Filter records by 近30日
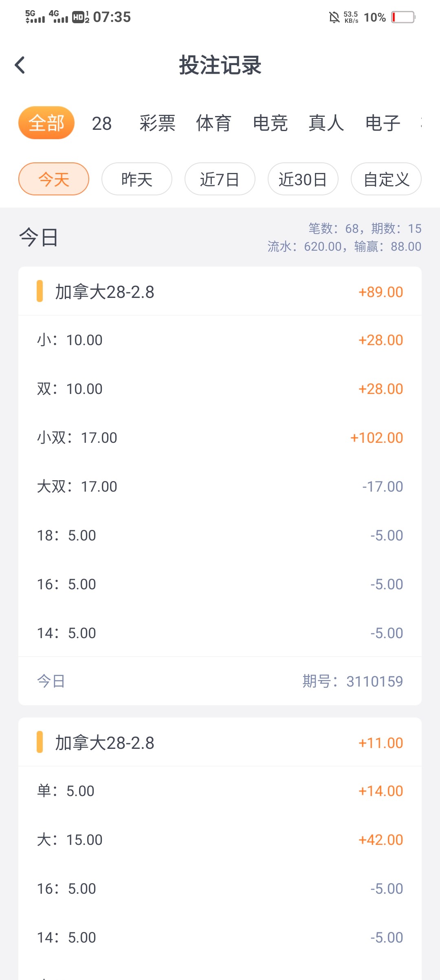 point(303,179)
